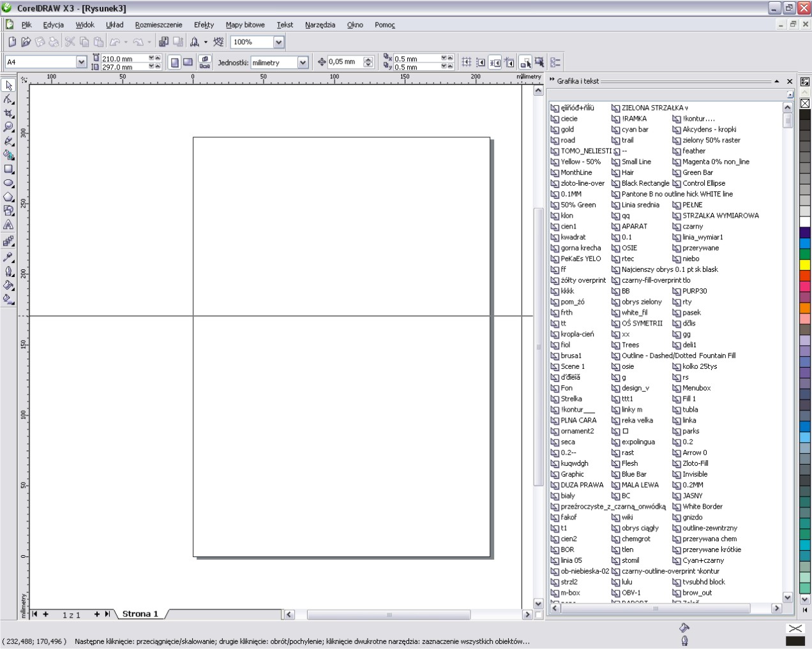Open the Mapy bitowe menu
The width and height of the screenshot is (812, 649).
tap(245, 25)
